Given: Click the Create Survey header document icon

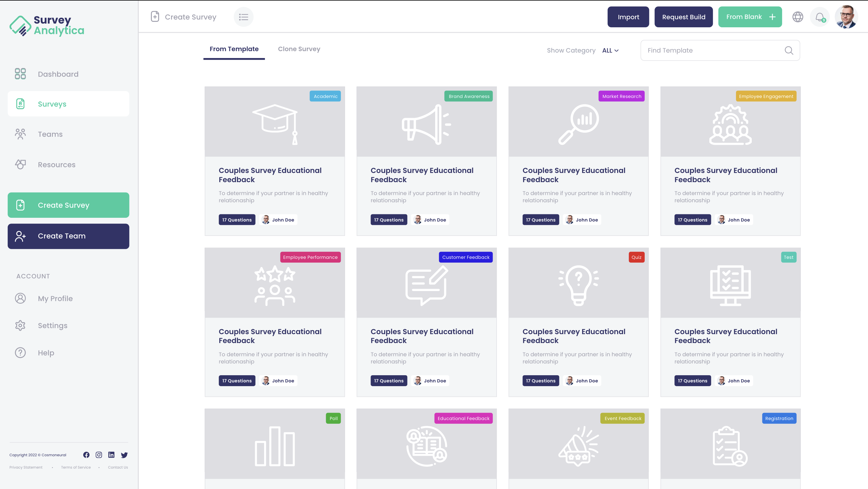Looking at the screenshot, I should point(155,17).
